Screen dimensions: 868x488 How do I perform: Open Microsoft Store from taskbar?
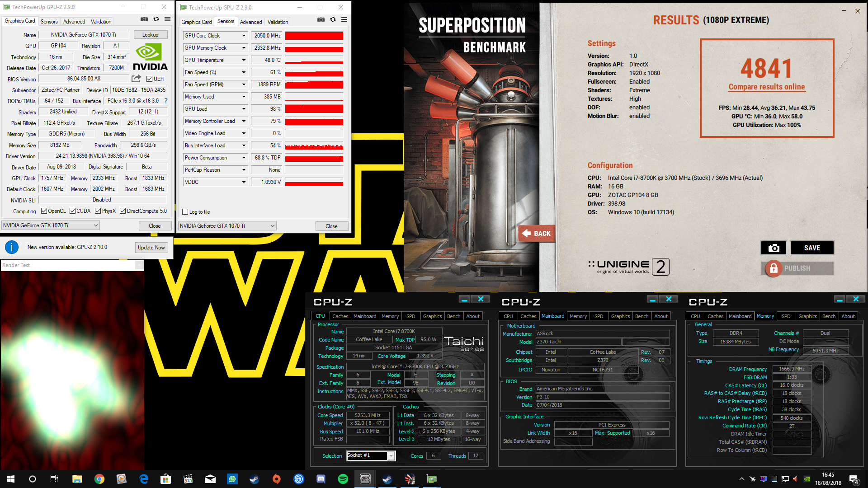point(166,479)
